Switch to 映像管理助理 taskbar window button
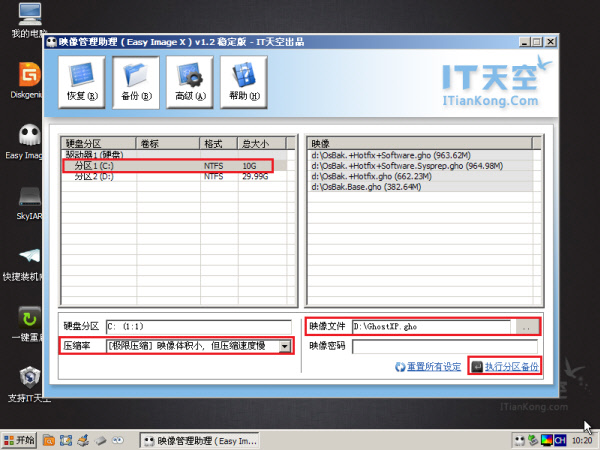Screen dimensions: 600x450 click(199, 441)
